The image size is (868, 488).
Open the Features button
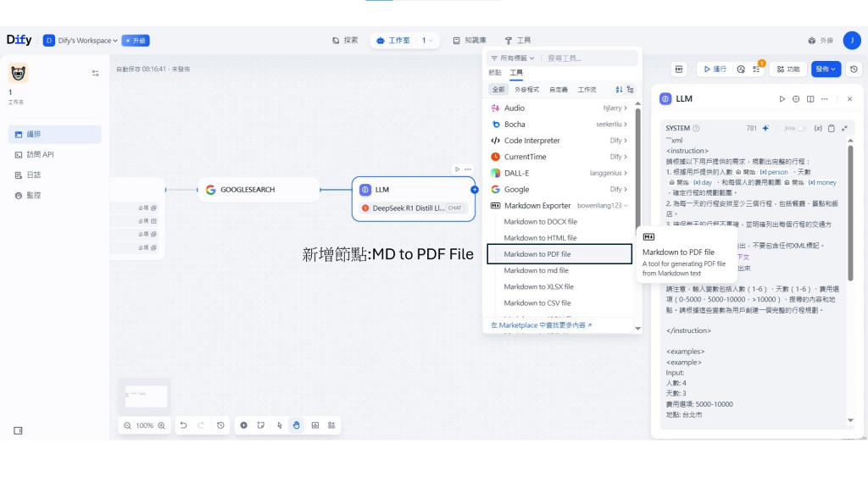pos(788,69)
